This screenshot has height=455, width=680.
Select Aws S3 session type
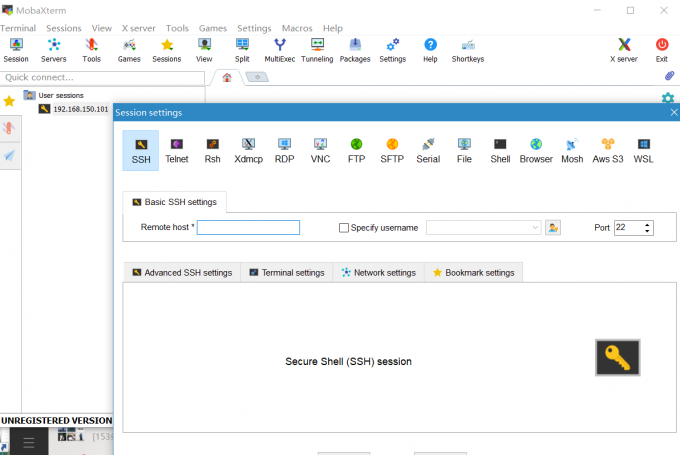coord(608,151)
